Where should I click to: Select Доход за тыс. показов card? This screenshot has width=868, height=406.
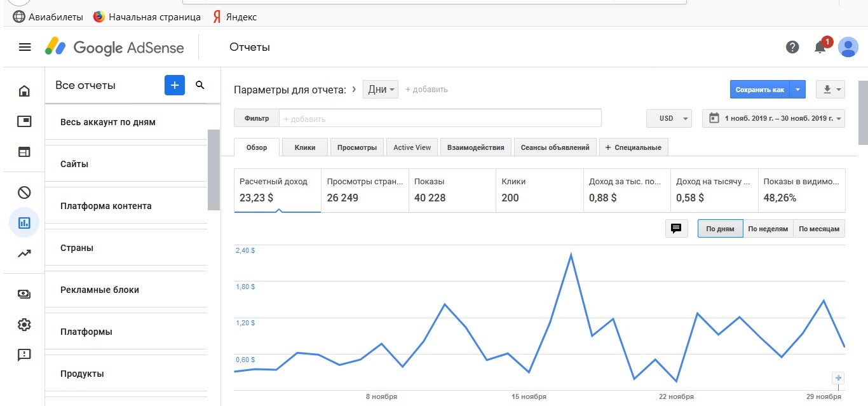(627, 190)
